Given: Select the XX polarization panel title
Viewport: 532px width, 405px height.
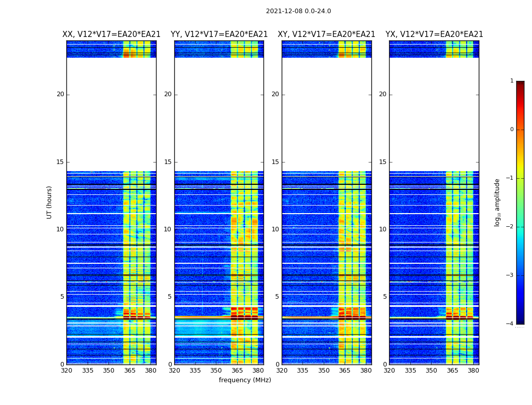Looking at the screenshot, I should pyautogui.click(x=111, y=34).
